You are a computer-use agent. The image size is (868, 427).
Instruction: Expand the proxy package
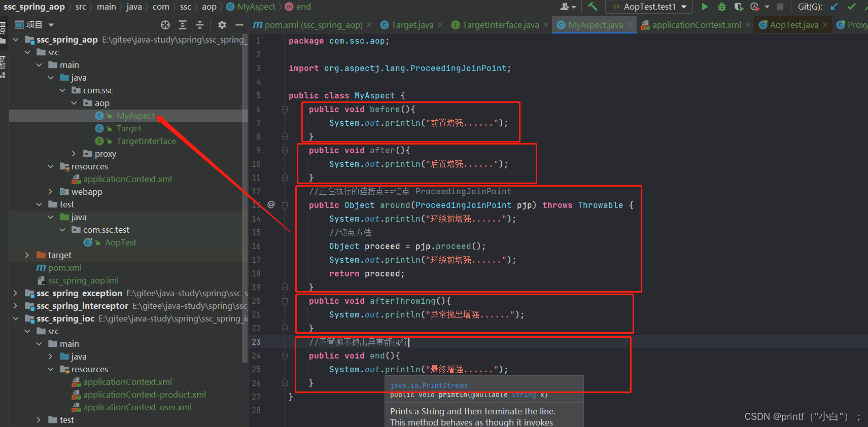(74, 154)
